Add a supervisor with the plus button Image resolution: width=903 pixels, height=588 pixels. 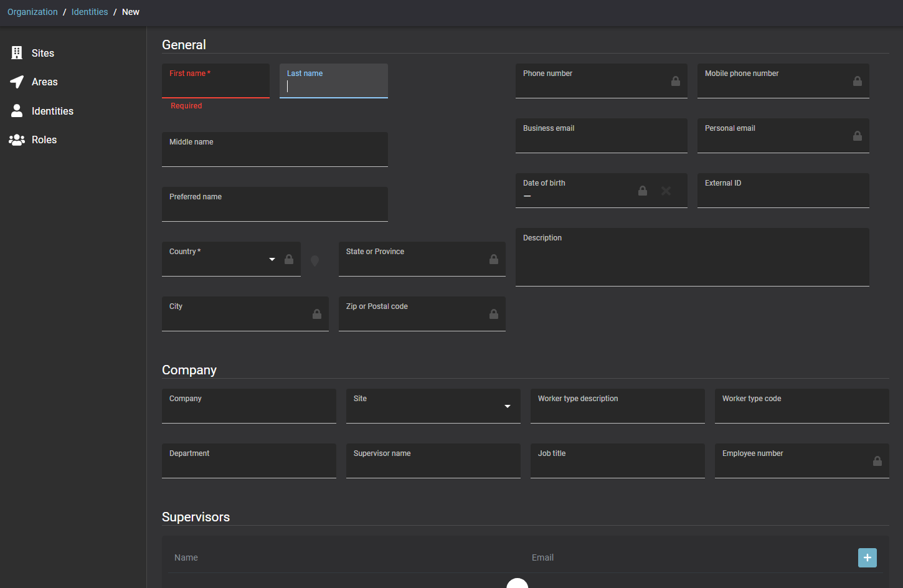tap(868, 557)
